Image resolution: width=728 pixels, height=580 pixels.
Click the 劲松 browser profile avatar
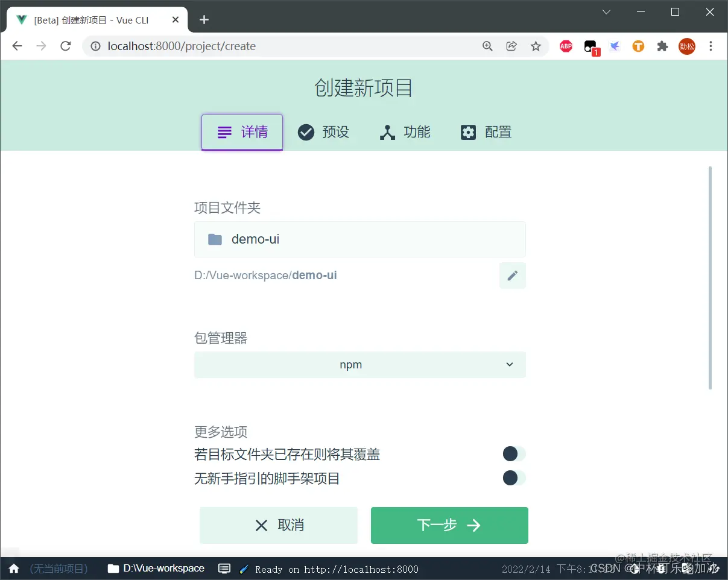coord(687,46)
